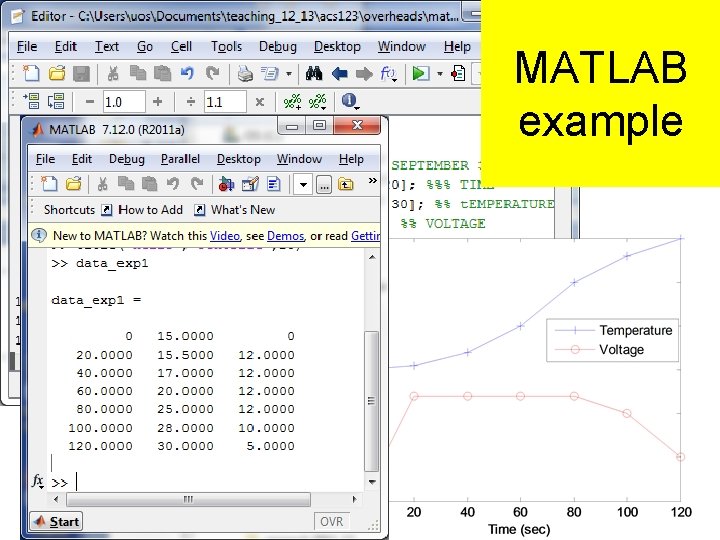Screen dimensions: 720x540
Task: Click Find binoculars icon in Editor
Action: click(x=314, y=73)
